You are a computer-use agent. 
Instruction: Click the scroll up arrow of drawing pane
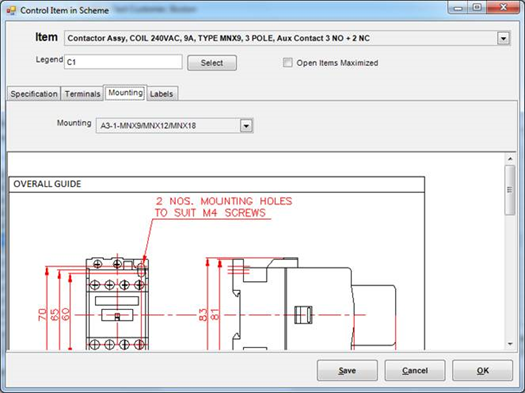click(x=510, y=159)
